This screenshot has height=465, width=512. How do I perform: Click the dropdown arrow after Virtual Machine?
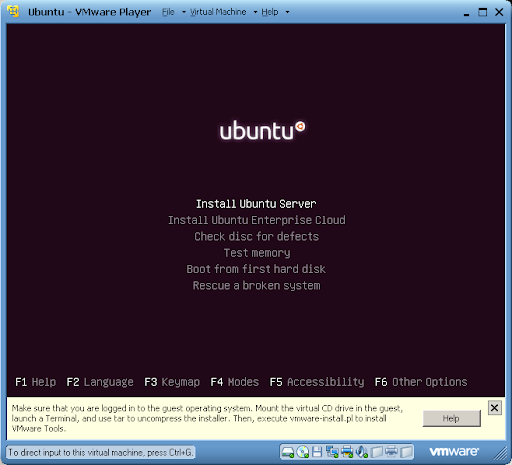[255, 12]
